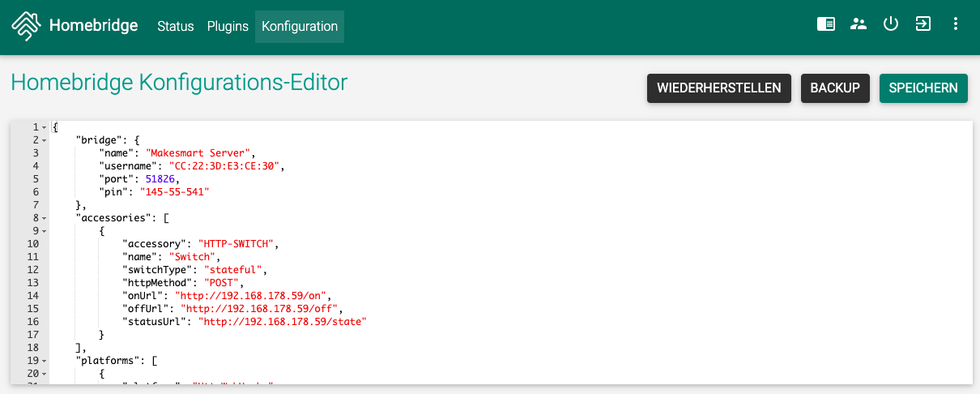The width and height of the screenshot is (980, 394).
Task: Collapse the object fold on line 9
Action: tap(44, 231)
